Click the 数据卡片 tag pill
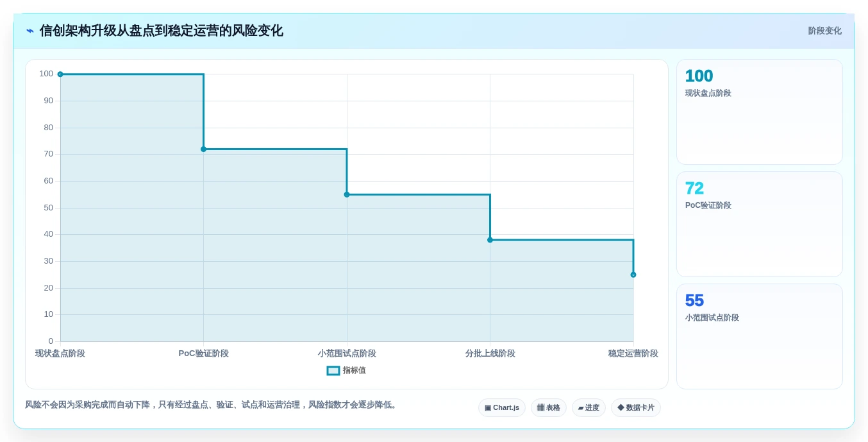The height and width of the screenshot is (442, 868). pyautogui.click(x=636, y=408)
